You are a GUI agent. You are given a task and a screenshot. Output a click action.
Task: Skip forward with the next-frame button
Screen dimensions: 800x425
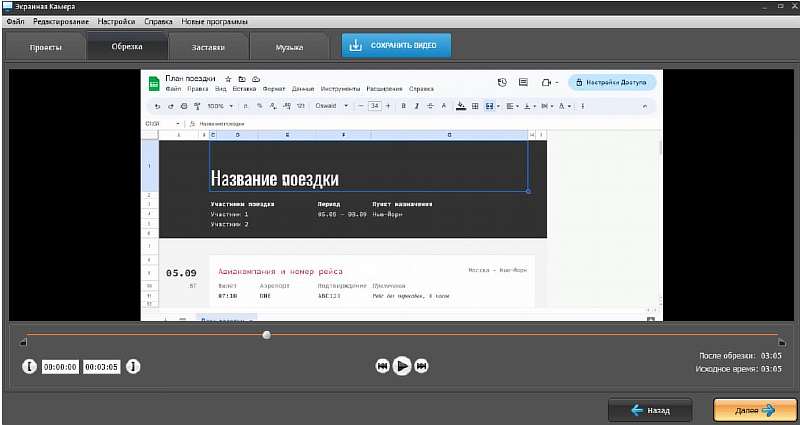(x=421, y=367)
